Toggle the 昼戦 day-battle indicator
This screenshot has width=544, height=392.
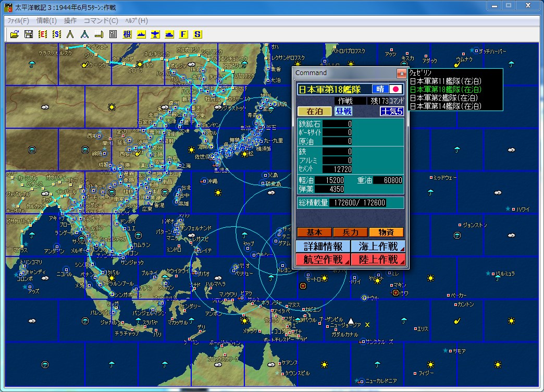pyautogui.click(x=343, y=111)
